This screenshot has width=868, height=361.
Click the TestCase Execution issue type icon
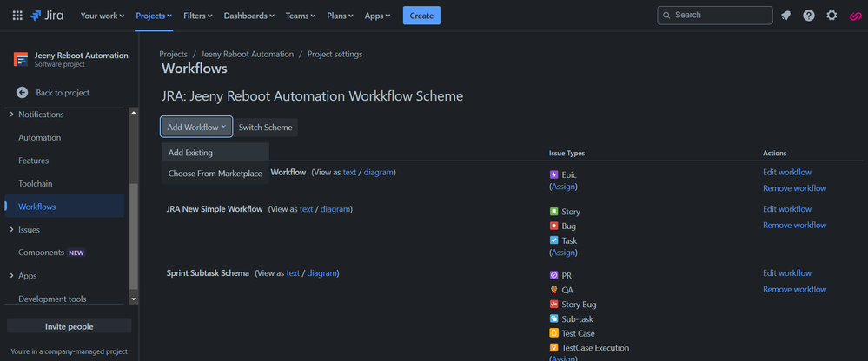coord(553,348)
